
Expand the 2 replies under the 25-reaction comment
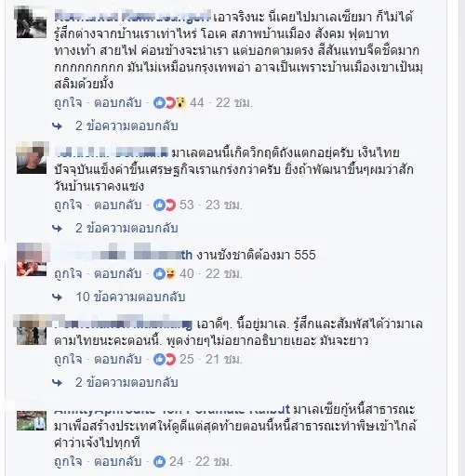tap(126, 382)
